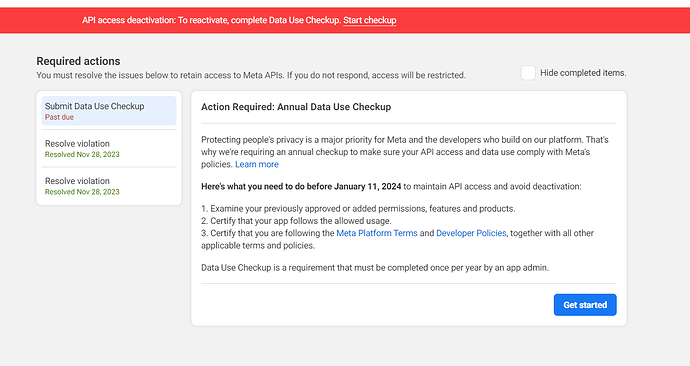This screenshot has height=366, width=690.
Task: Click the Action Required: Annual Data Use Checkup title
Action: [296, 107]
